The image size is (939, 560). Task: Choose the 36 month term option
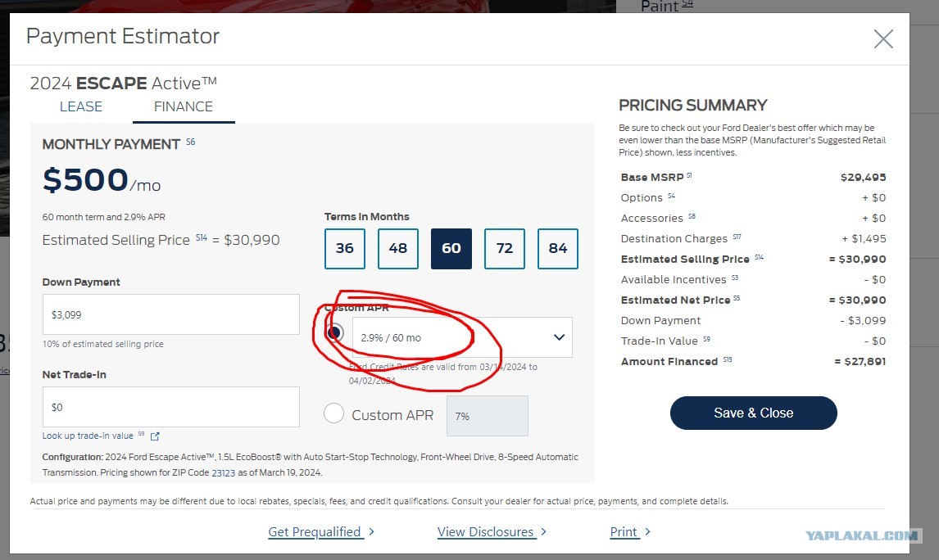pyautogui.click(x=344, y=248)
